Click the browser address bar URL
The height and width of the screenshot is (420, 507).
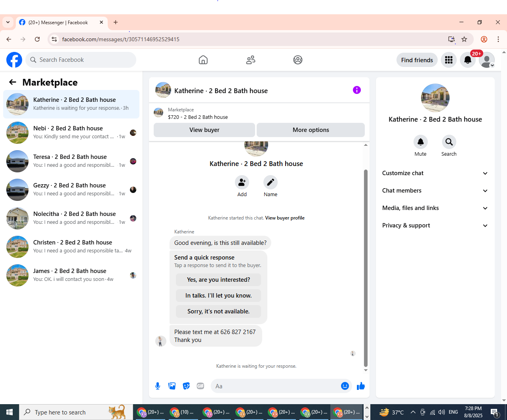coord(121,39)
